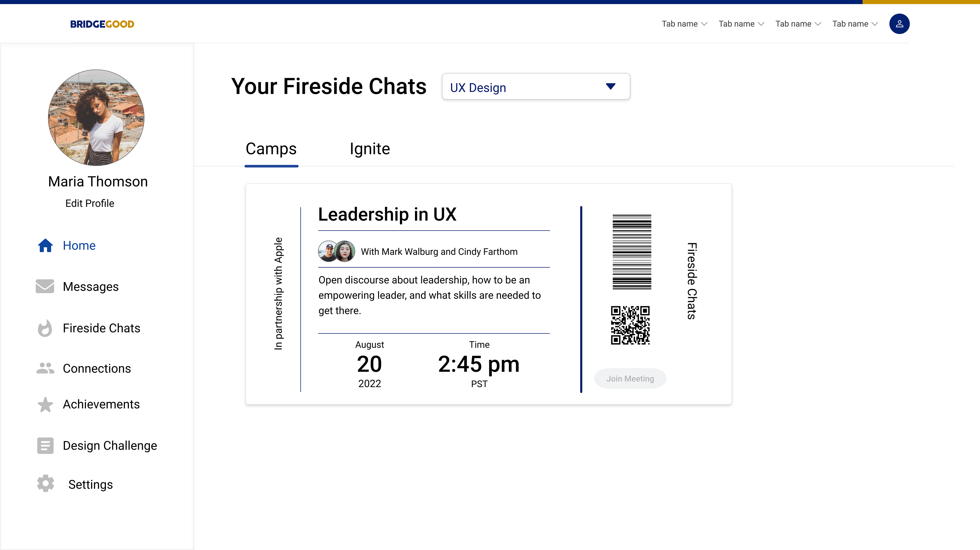This screenshot has height=550, width=980.
Task: Switch to the Ignite tab
Action: coord(370,149)
